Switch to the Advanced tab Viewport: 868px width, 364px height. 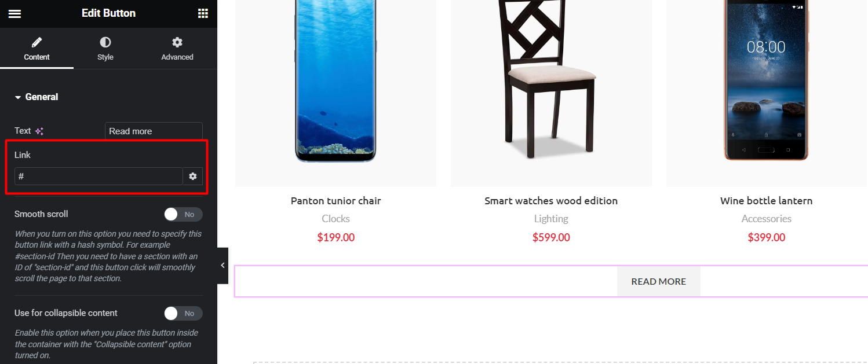point(177,49)
